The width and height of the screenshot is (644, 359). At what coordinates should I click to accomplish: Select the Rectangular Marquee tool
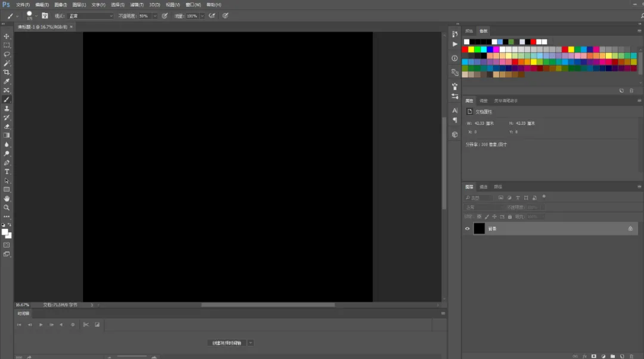pos(7,45)
